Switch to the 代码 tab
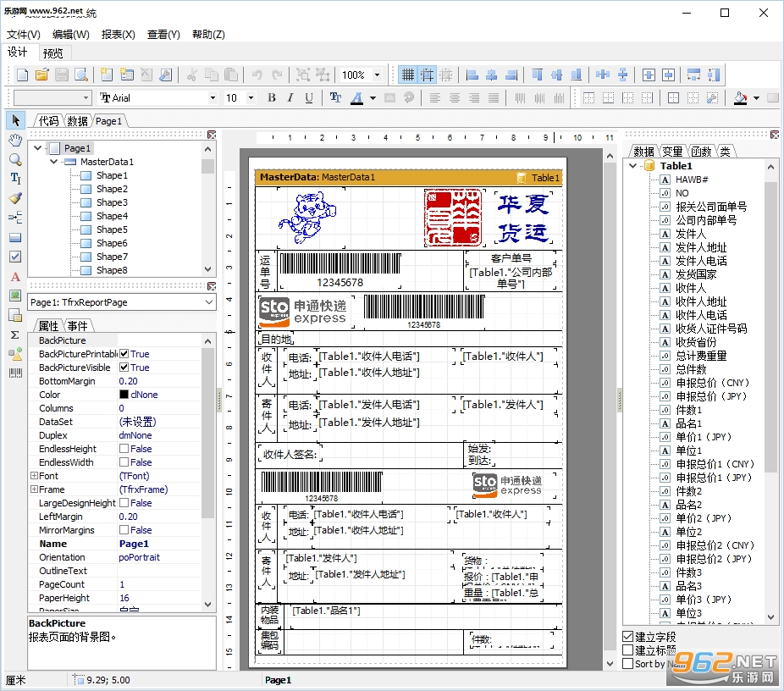Viewport: 784px width, 691px height. [48, 121]
